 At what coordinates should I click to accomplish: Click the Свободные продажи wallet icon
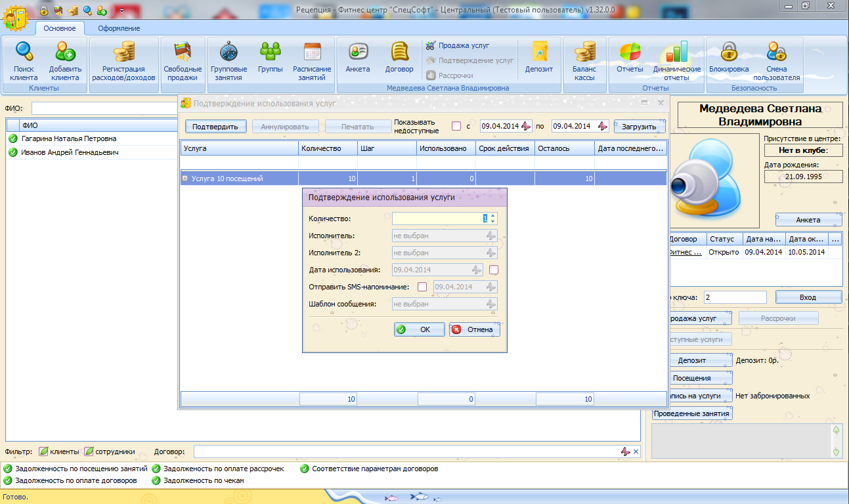pos(183,52)
